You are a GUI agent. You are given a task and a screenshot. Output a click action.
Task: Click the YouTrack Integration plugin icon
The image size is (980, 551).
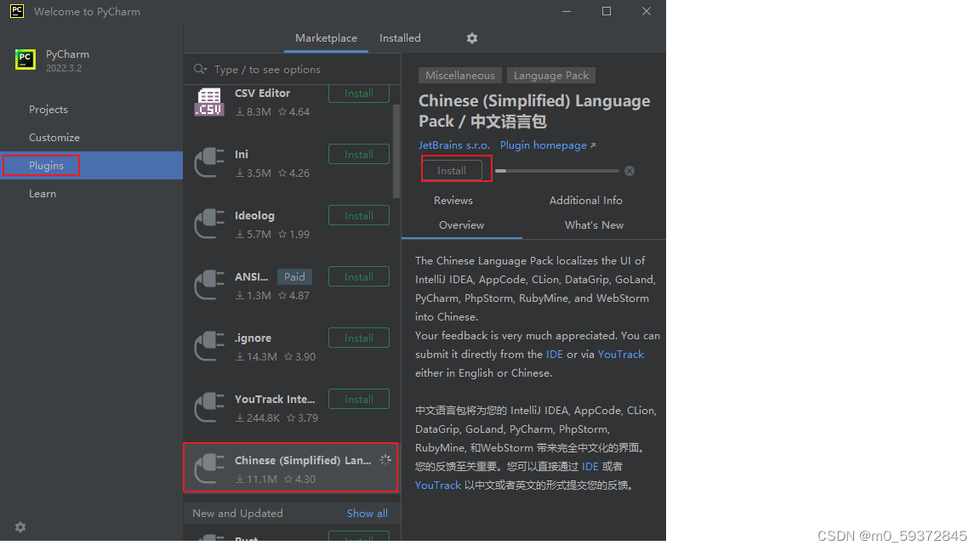[209, 408]
